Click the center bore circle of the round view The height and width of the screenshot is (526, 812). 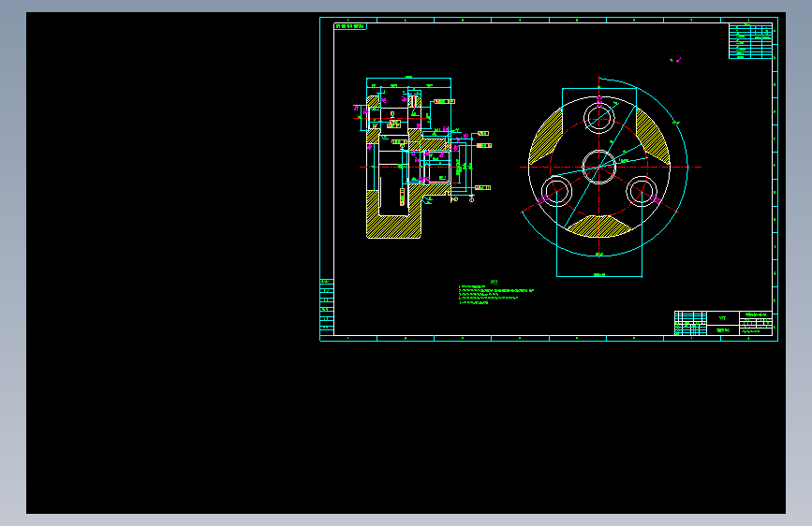598,167
